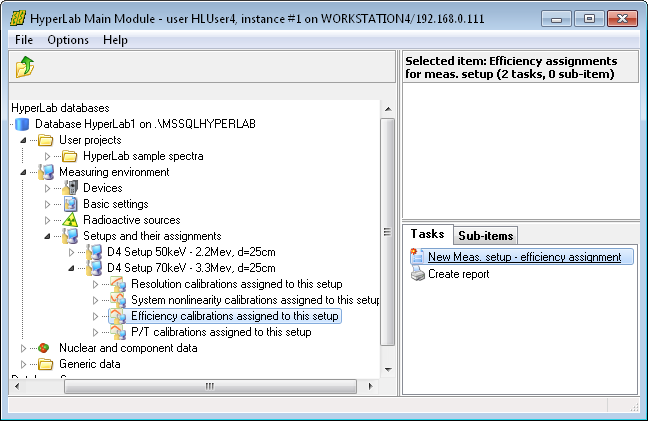Maximize the HyperLab Main Module window

589,19
